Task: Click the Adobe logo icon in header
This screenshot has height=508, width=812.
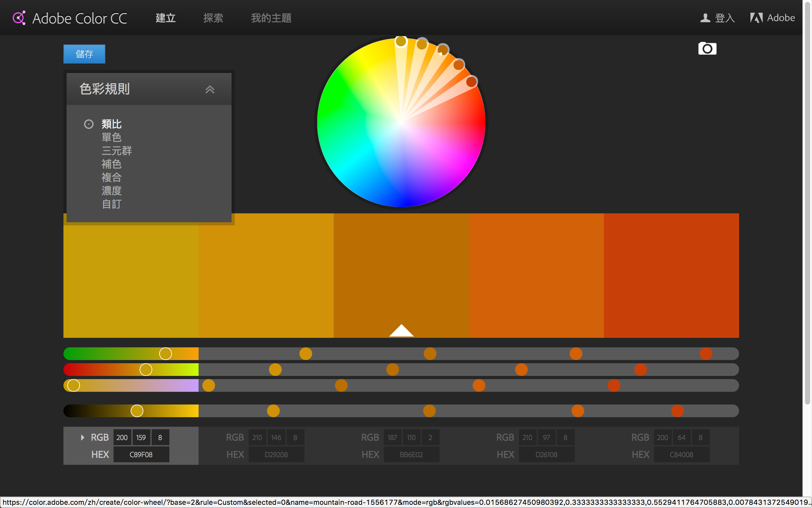Action: [756, 18]
